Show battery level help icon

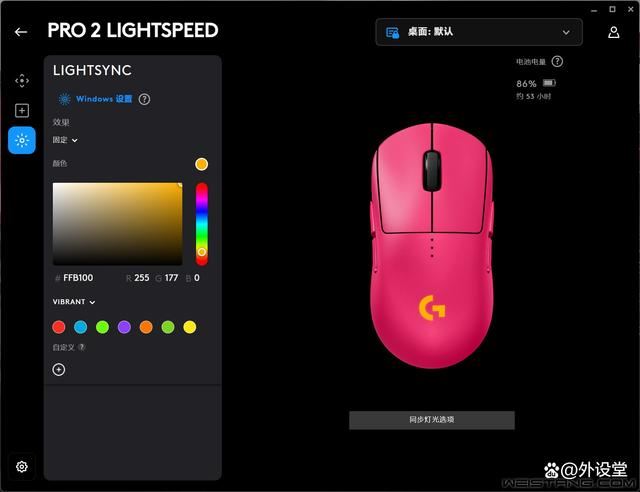pyautogui.click(x=557, y=62)
